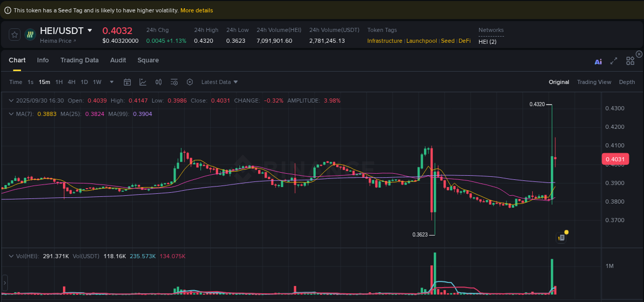Screen dimensions: 644x302
Task: Open chart settings via the hexagon icon
Action: (189, 82)
